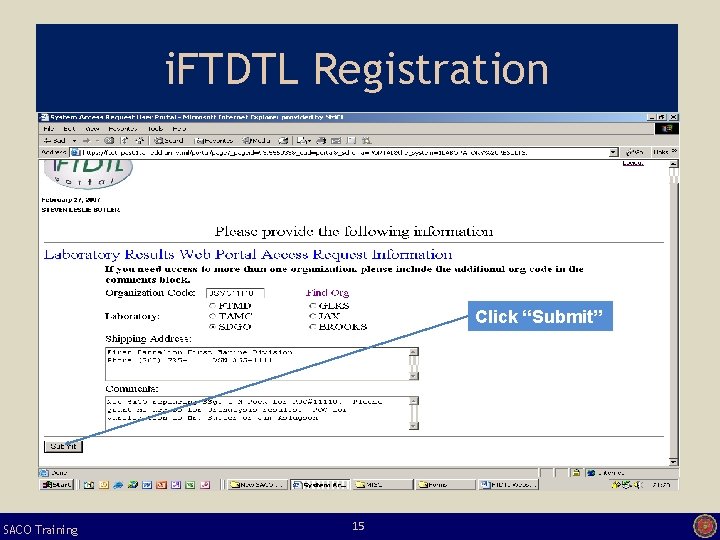Image resolution: width=720 pixels, height=540 pixels.
Task: Click the Stop loading icon
Action: [x=109, y=141]
